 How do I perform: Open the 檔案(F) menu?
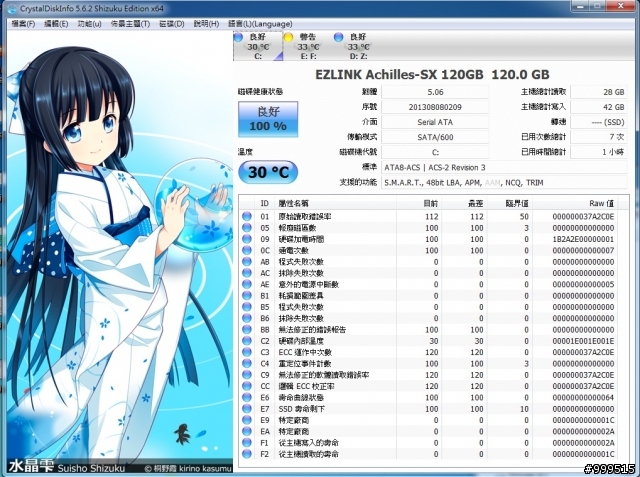[23, 24]
